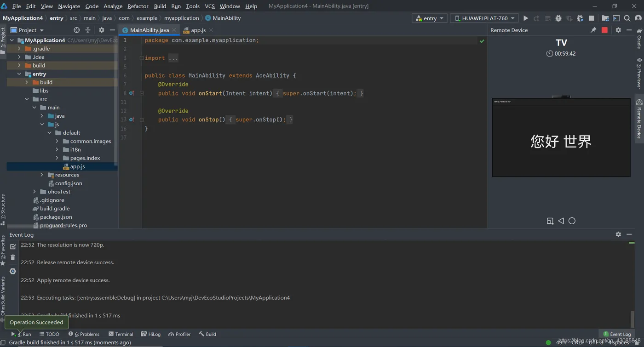Open the Project Structure toolbar icon

click(605, 18)
